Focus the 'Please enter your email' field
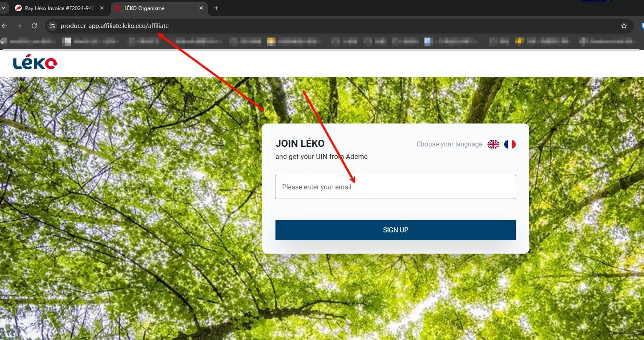 coord(395,187)
